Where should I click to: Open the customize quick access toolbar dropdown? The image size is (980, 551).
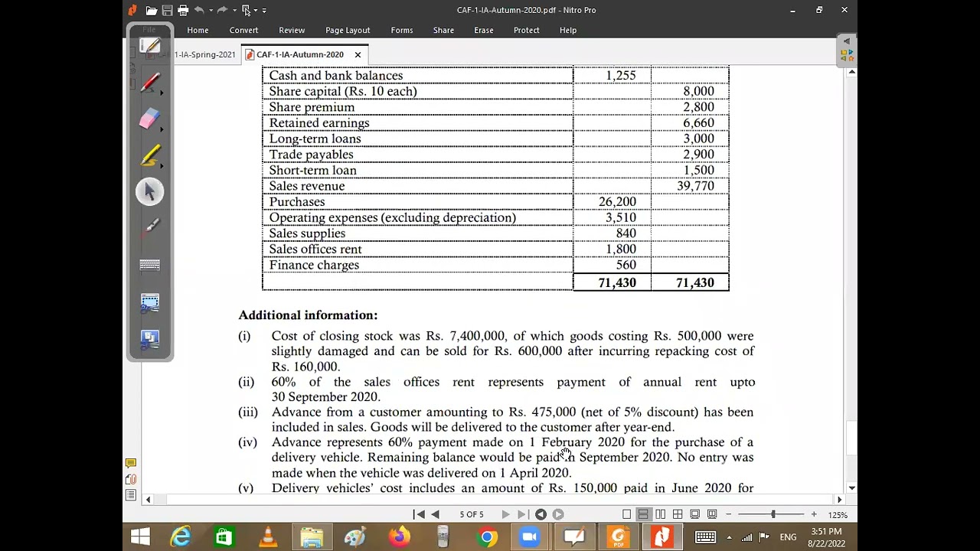click(x=264, y=11)
